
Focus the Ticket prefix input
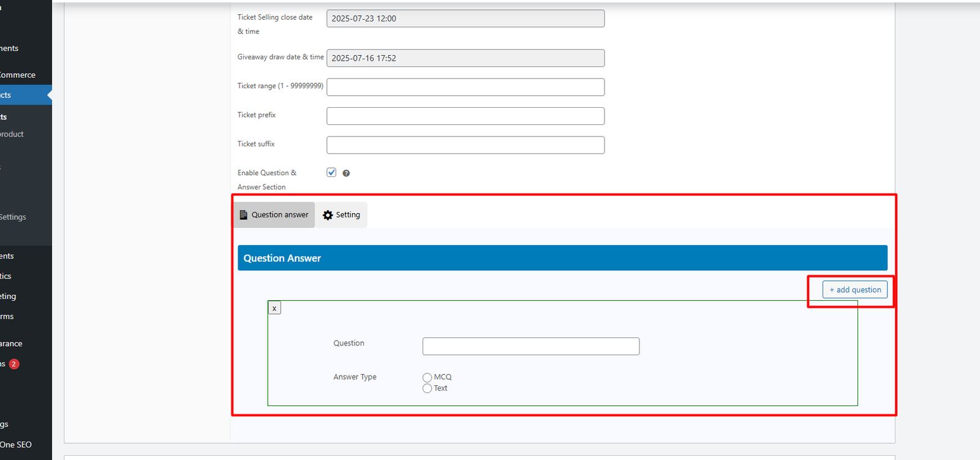tap(465, 116)
